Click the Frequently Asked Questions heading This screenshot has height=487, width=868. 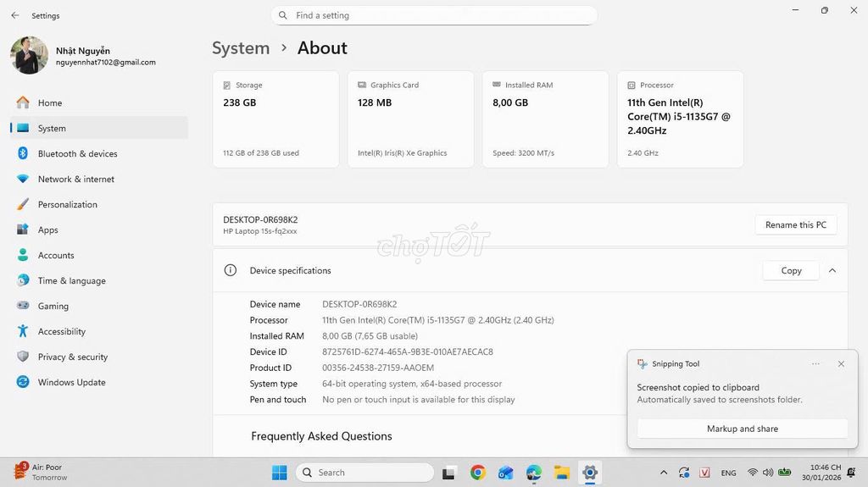(x=321, y=436)
